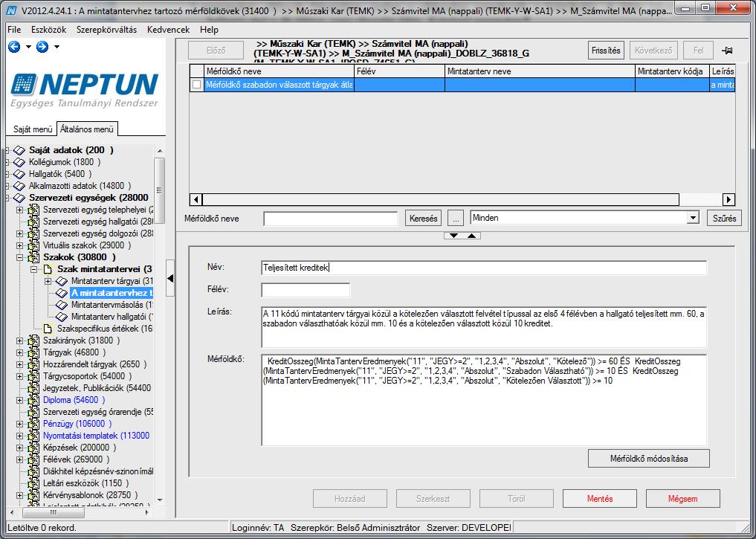756x539 pixels.
Task: Click the Mérföldkő módosítása button
Action: 648,459
